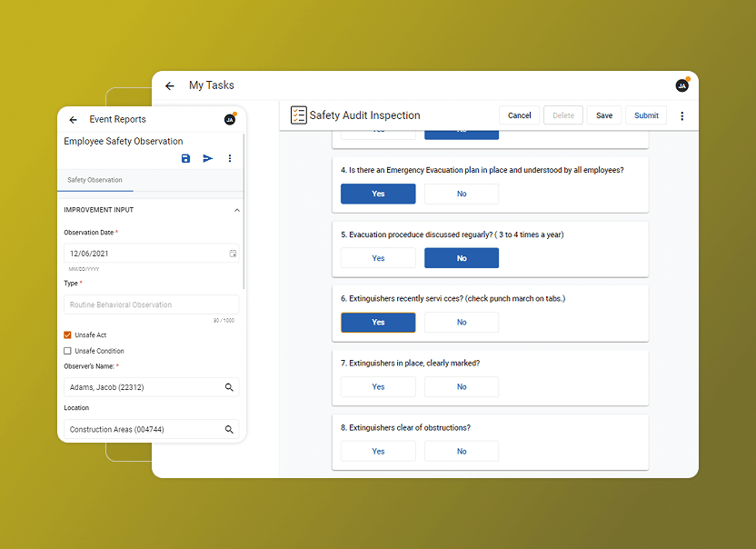Select Yes for Evacuation procedure discussed regularly
Image resolution: width=756 pixels, height=549 pixels.
378,257
